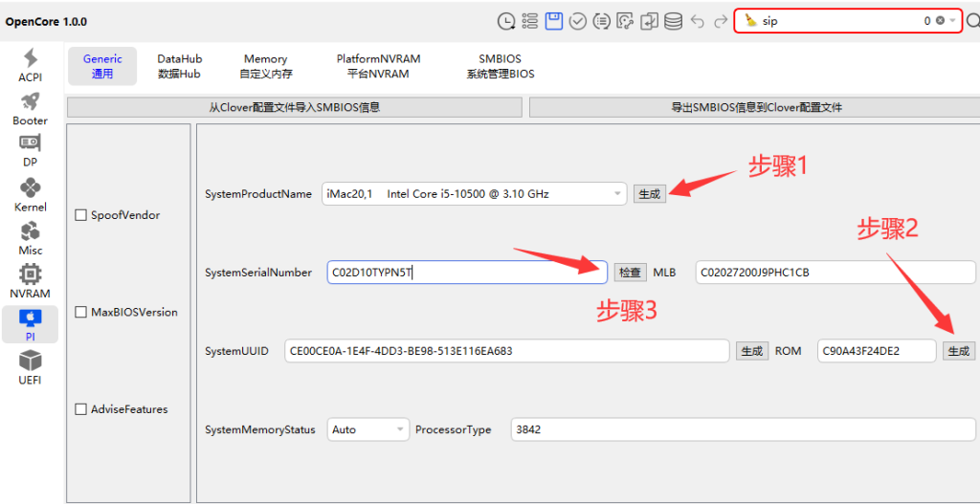The width and height of the screenshot is (980, 504).
Task: Click the overlapping-pages import toolbar icon
Action: 650,21
